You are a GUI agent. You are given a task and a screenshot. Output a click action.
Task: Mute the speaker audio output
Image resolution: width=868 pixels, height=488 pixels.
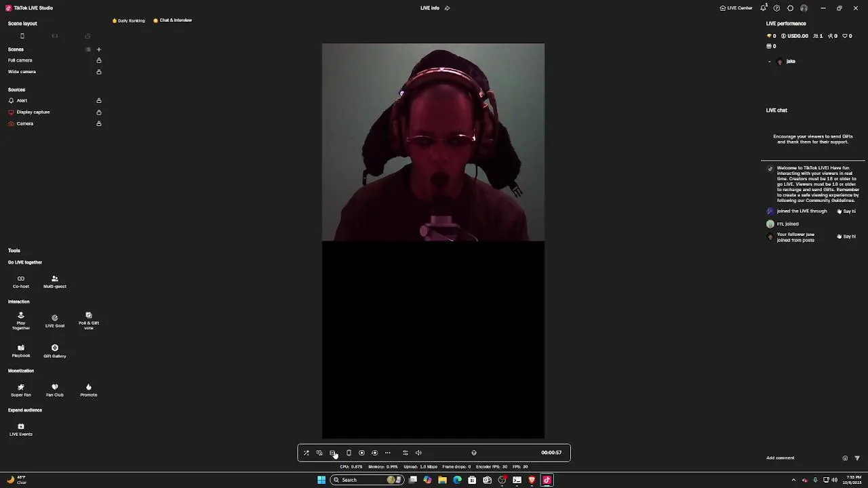[418, 453]
